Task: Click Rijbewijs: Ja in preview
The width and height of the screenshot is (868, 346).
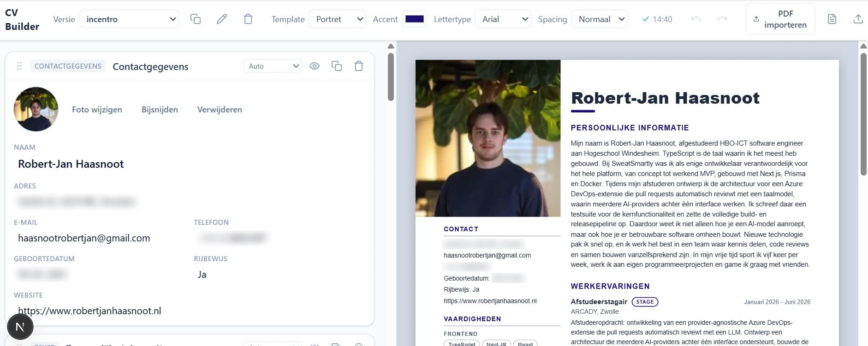Action: (x=461, y=289)
